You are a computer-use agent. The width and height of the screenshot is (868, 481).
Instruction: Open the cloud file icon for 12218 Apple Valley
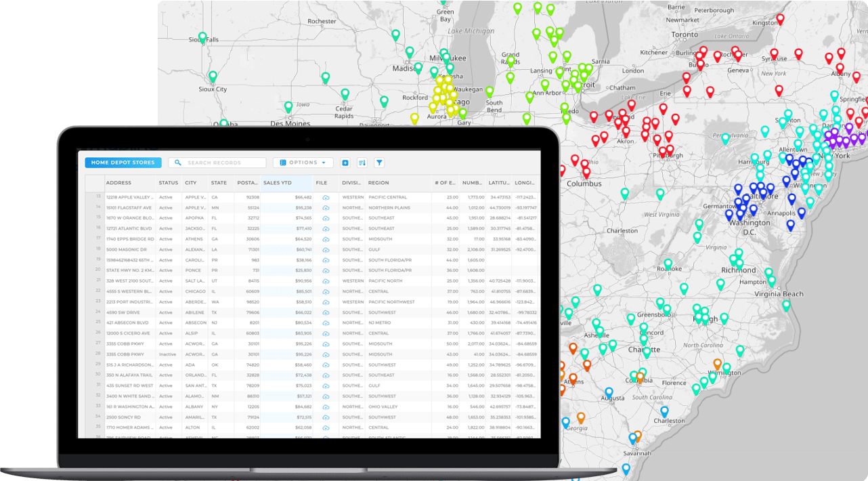tap(326, 198)
